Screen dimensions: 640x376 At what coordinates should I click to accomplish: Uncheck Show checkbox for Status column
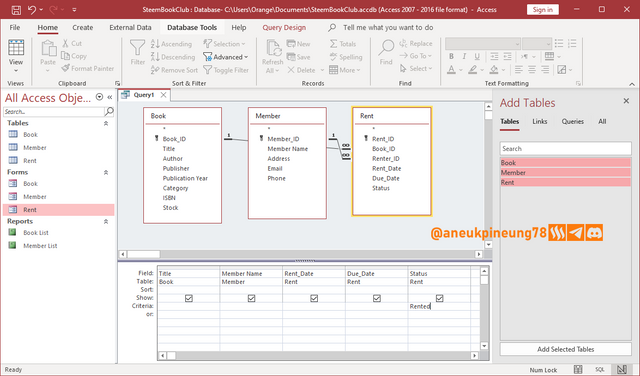tap(439, 298)
